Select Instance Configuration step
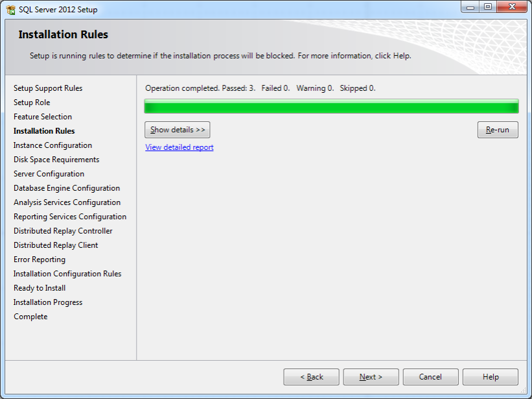This screenshot has width=532, height=399. click(52, 145)
